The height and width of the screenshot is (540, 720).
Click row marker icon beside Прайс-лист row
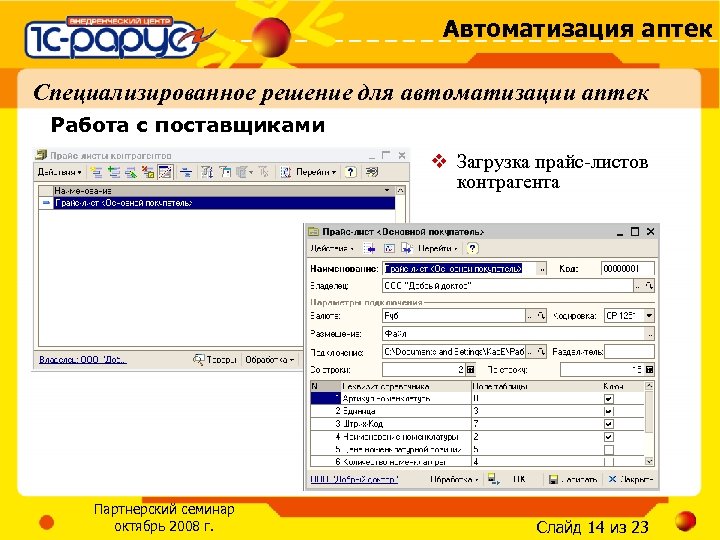tap(46, 203)
